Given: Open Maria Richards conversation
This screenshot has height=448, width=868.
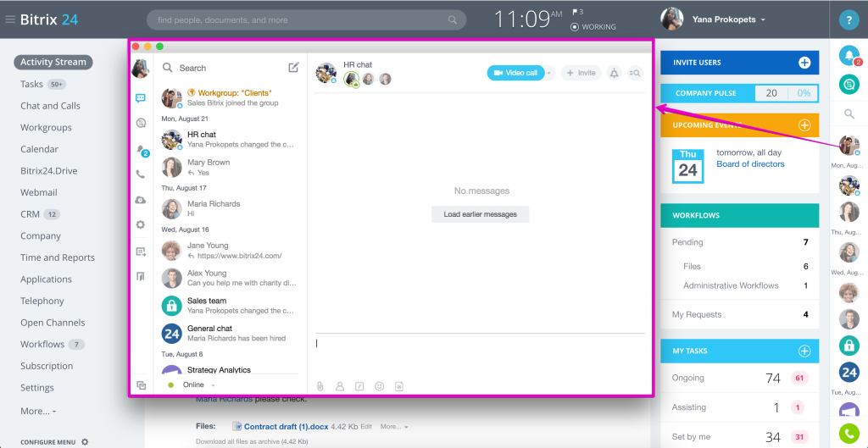Looking at the screenshot, I should point(230,208).
